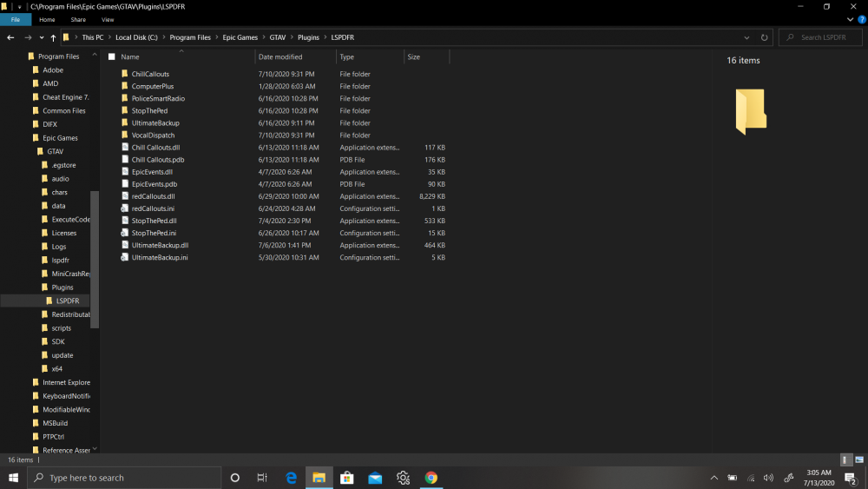868x489 pixels.
Task: Open the recent locations dropdown arrow
Action: [42, 37]
